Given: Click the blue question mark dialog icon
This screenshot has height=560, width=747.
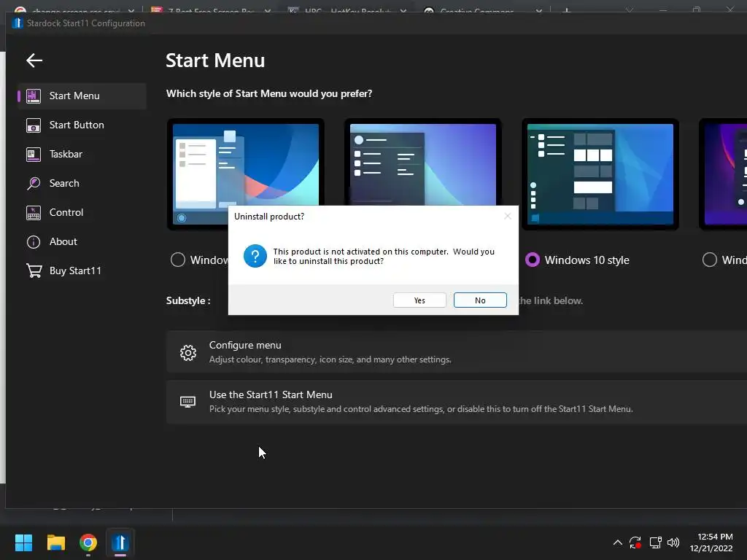Looking at the screenshot, I should (255, 256).
